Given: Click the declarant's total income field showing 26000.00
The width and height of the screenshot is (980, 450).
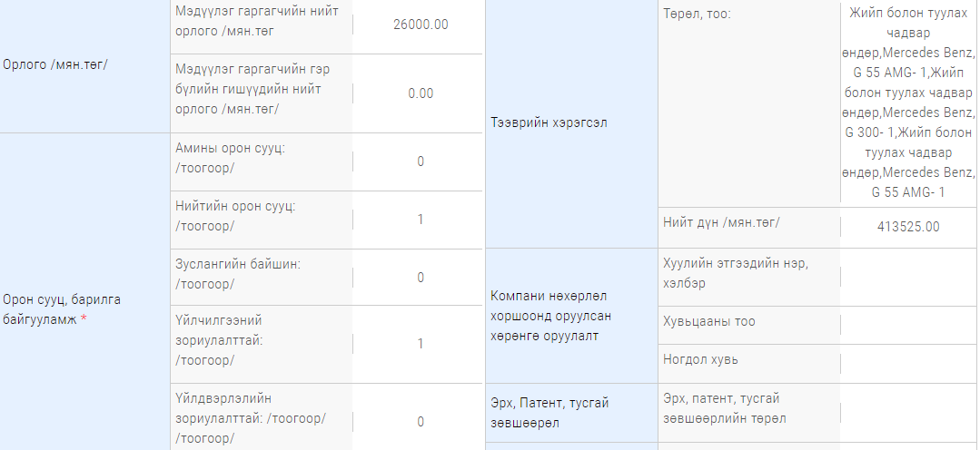Looking at the screenshot, I should (x=421, y=24).
